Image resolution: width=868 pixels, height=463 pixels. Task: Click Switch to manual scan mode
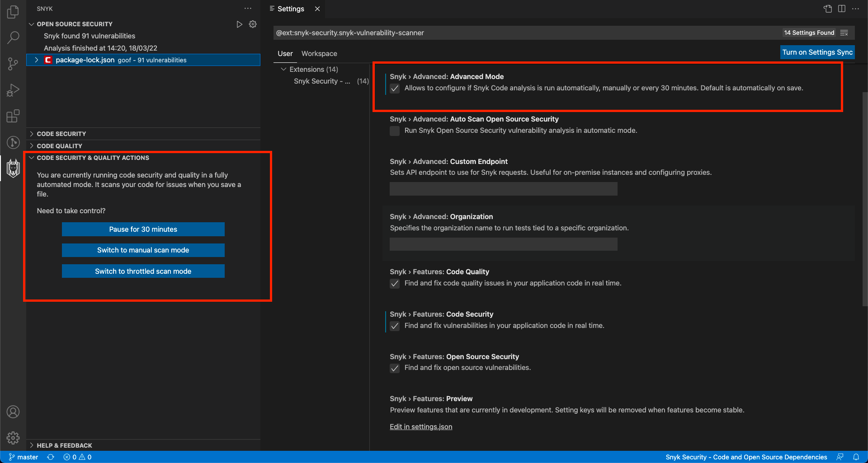coord(143,250)
